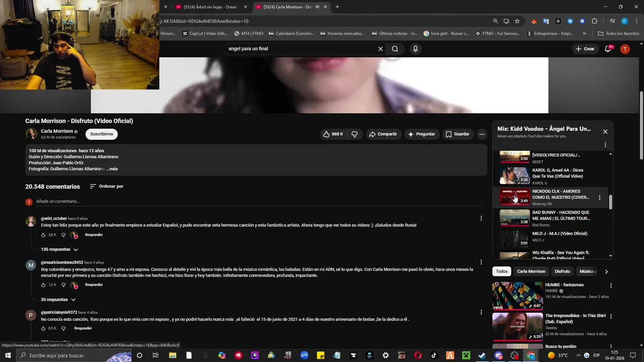644x362 pixels.
Task: Reply to @patricialoyola9372 comment
Action: click(x=83, y=328)
